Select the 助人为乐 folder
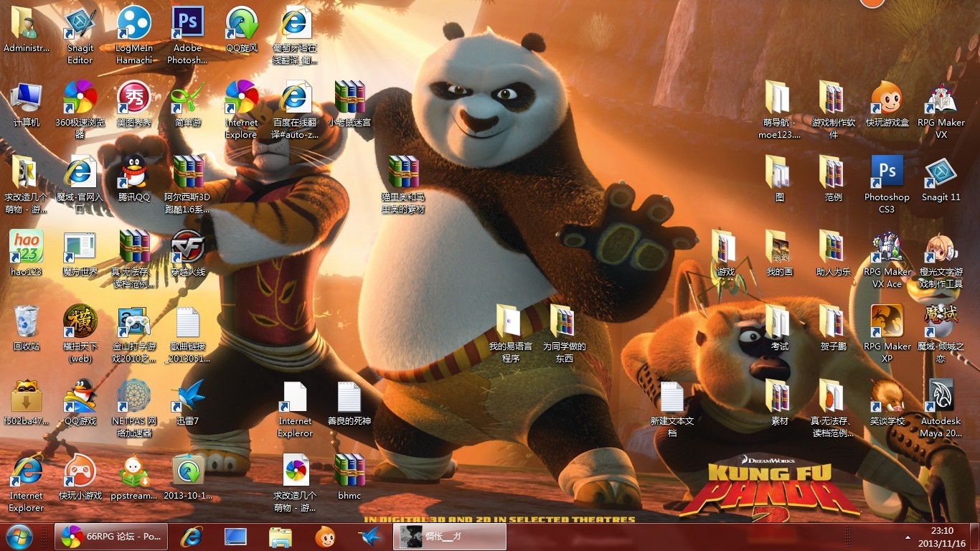This screenshot has width=980, height=551. coord(834,254)
